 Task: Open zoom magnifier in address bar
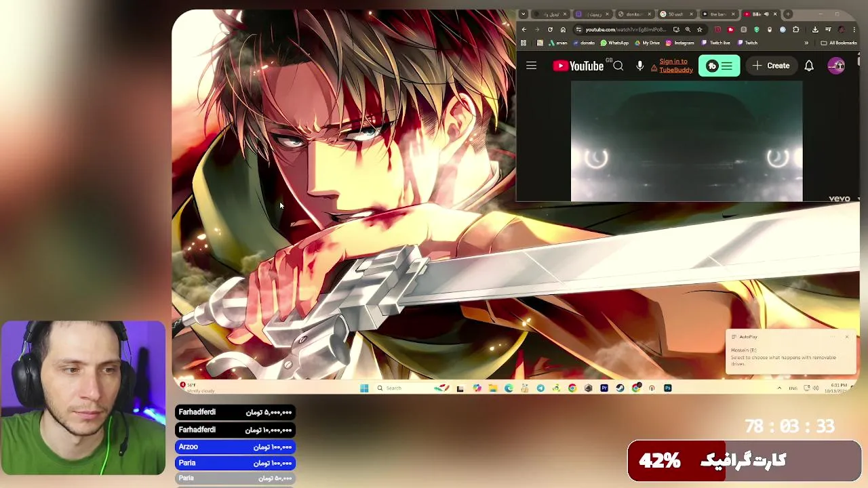click(688, 30)
